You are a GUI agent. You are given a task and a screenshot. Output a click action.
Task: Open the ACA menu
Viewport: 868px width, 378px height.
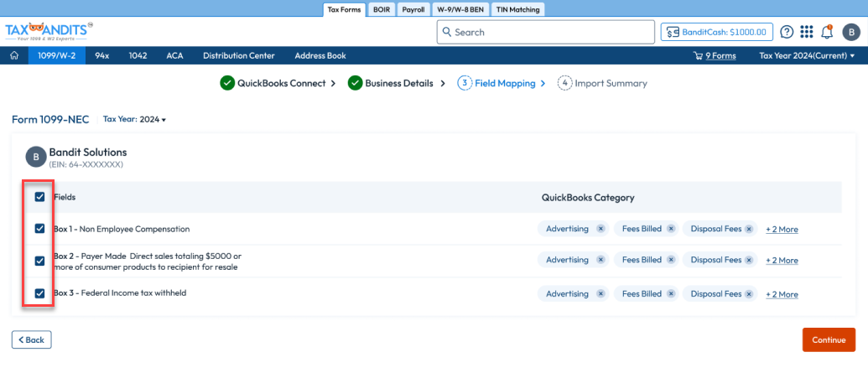click(175, 55)
